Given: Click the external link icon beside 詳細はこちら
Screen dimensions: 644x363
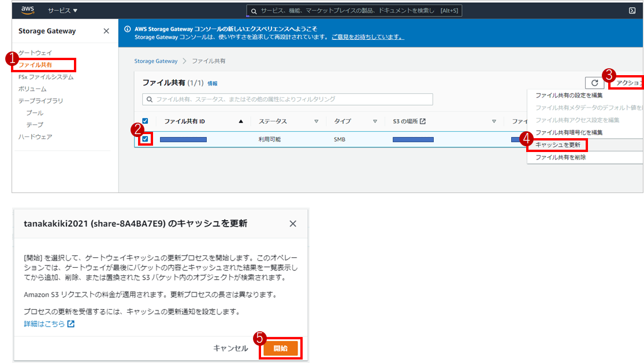Looking at the screenshot, I should [71, 324].
